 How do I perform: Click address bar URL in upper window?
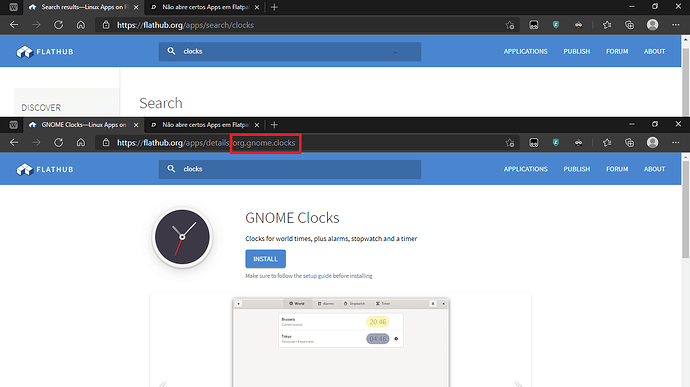tap(185, 25)
